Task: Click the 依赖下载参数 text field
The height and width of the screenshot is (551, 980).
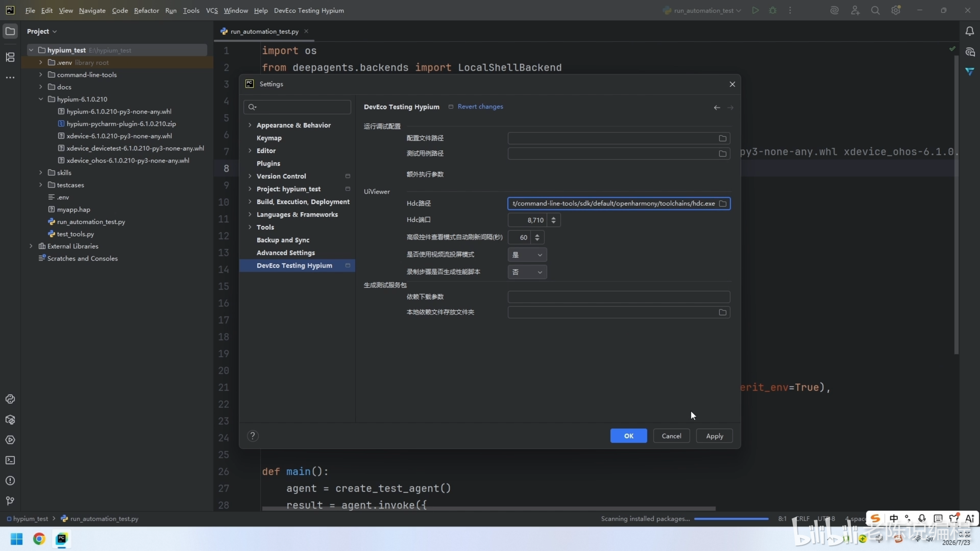Action: tap(619, 297)
